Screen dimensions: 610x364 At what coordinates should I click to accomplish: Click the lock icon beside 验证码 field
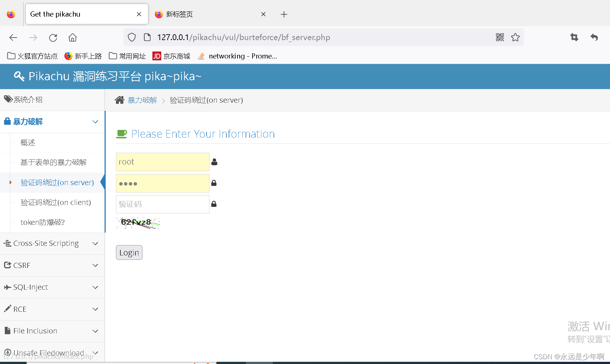(x=214, y=204)
